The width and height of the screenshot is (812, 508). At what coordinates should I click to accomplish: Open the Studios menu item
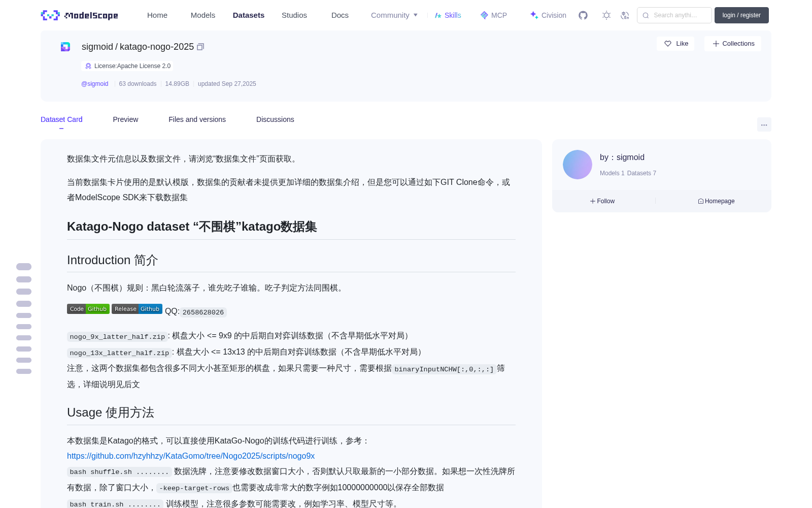tap(294, 15)
